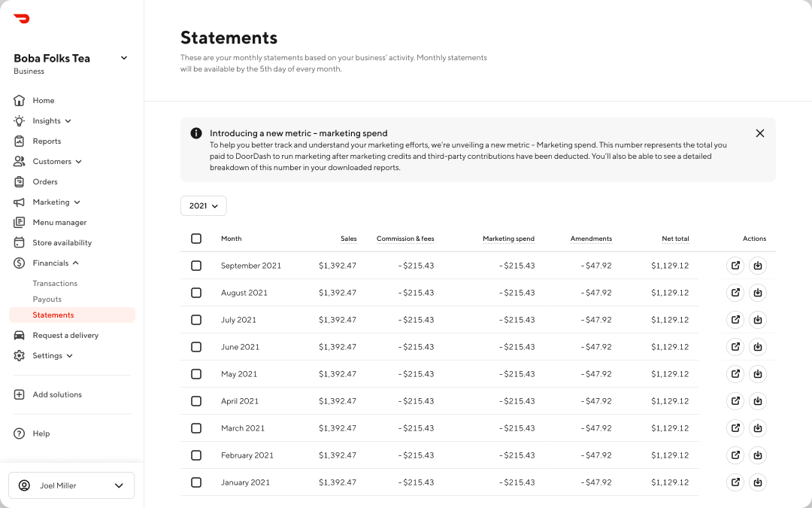
Task: Click the Home house icon
Action: (19, 100)
